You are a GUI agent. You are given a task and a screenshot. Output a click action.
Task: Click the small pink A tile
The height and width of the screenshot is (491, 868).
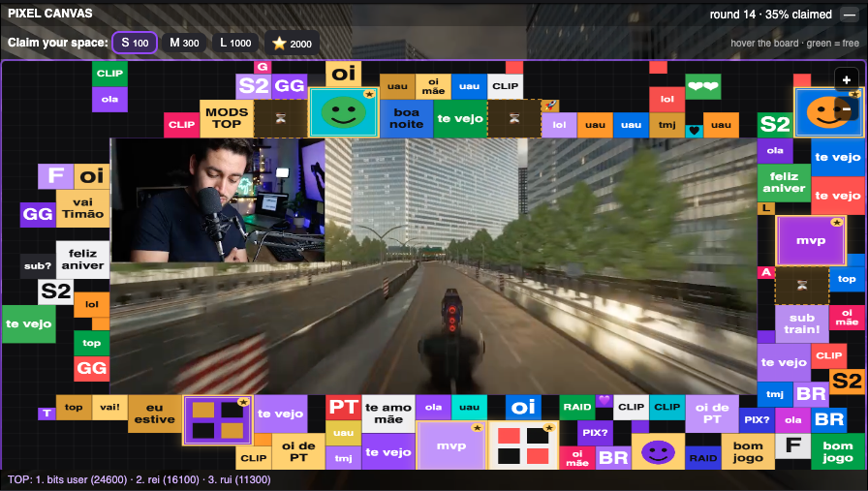(x=766, y=272)
